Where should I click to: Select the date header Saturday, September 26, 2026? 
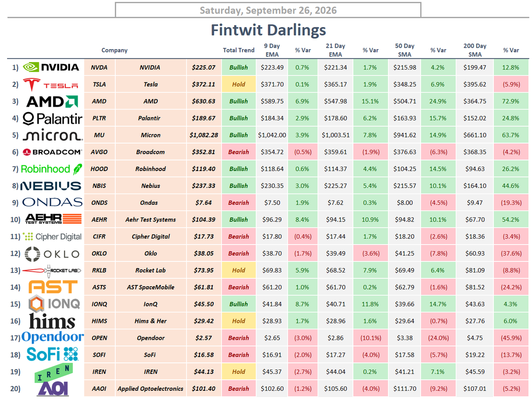268,10
